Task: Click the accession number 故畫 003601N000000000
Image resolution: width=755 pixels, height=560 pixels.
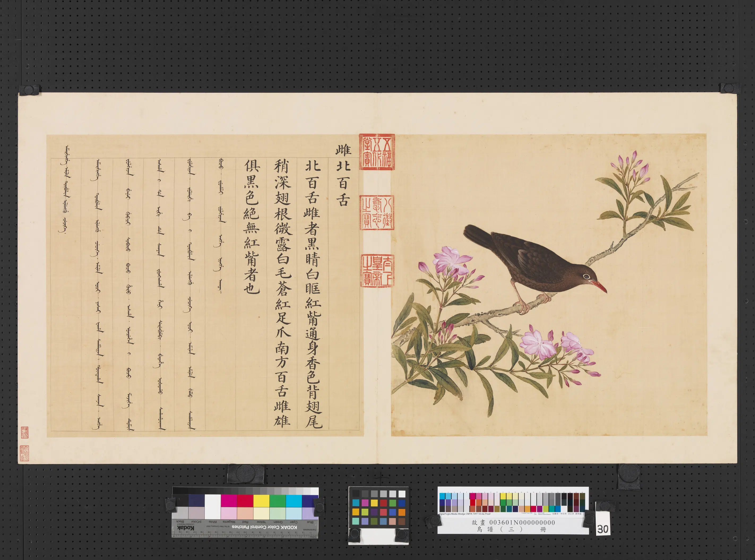Action: [x=513, y=523]
